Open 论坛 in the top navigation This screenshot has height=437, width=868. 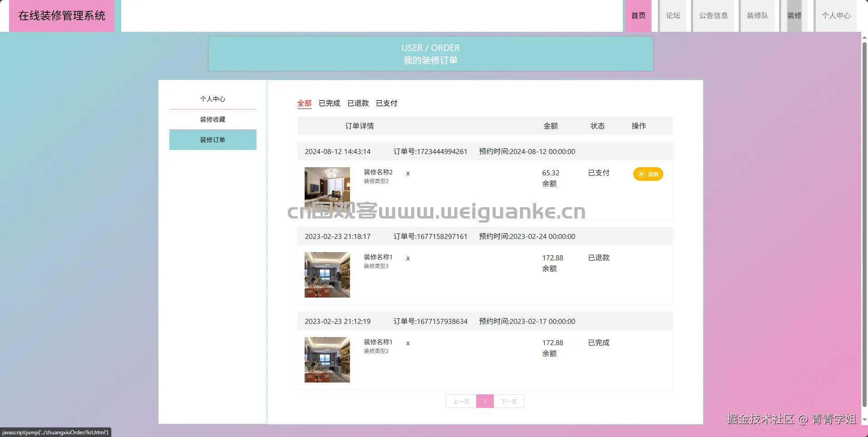point(673,15)
